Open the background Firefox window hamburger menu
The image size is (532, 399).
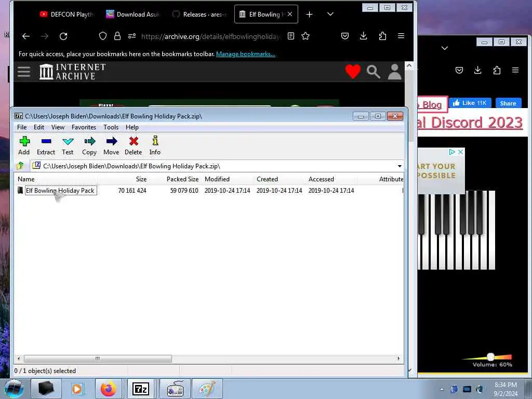click(x=515, y=70)
